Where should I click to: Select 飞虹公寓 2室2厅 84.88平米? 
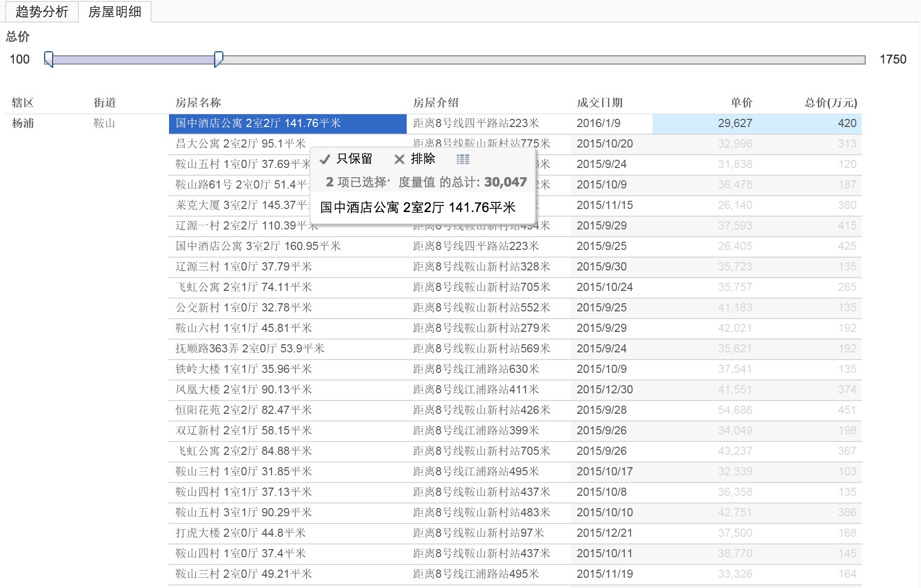pyautogui.click(x=244, y=451)
